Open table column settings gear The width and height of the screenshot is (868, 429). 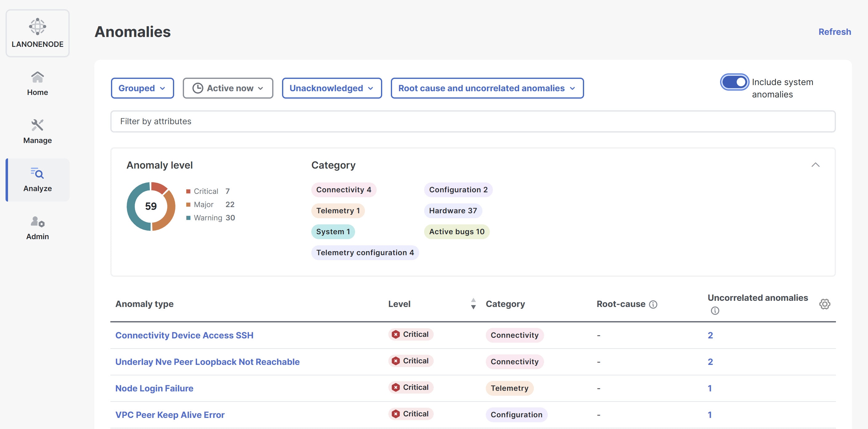824,304
